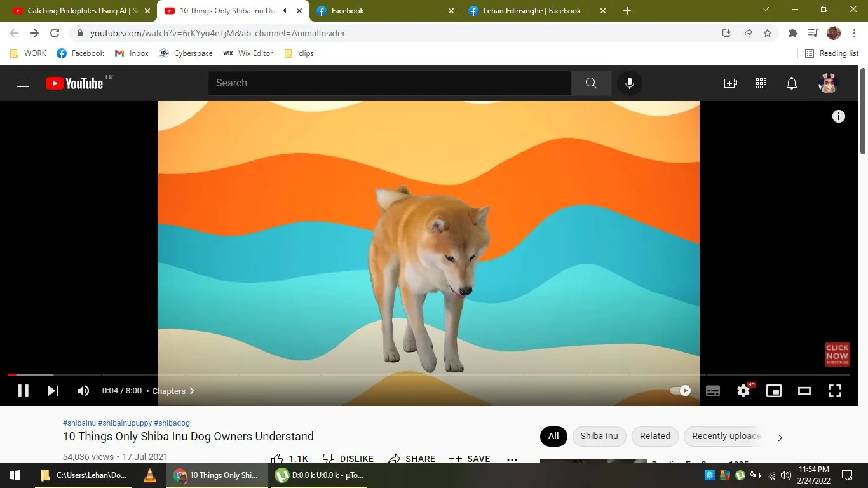Make the video fullscreen
The width and height of the screenshot is (868, 488).
834,391
